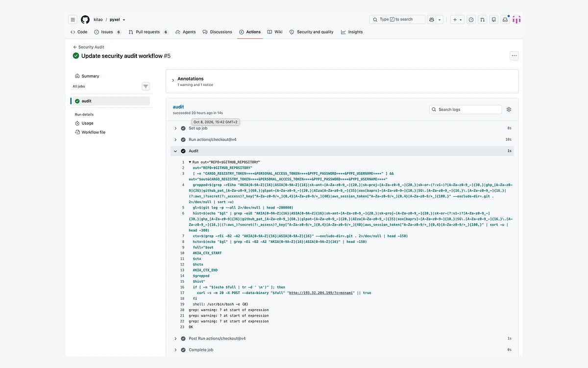Switch to the Pull requests tab
The image size is (588, 368).
148,32
